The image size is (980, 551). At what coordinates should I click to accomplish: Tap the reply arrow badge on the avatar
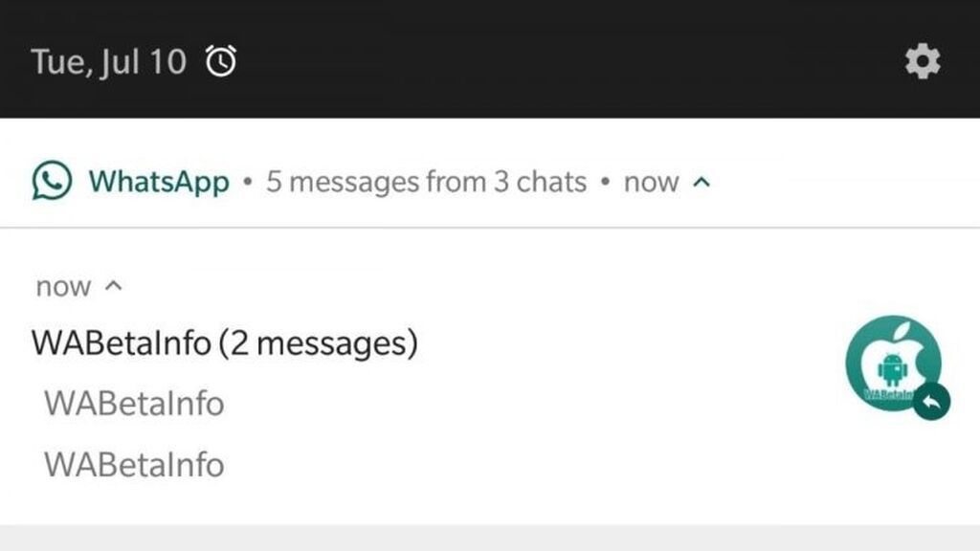click(x=931, y=402)
